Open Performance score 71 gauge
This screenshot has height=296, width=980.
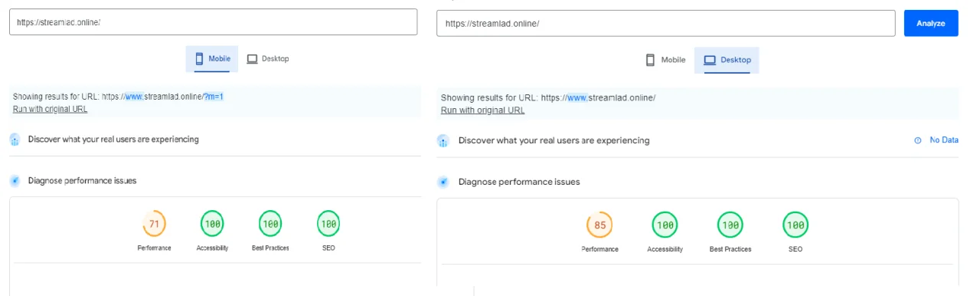155,224
